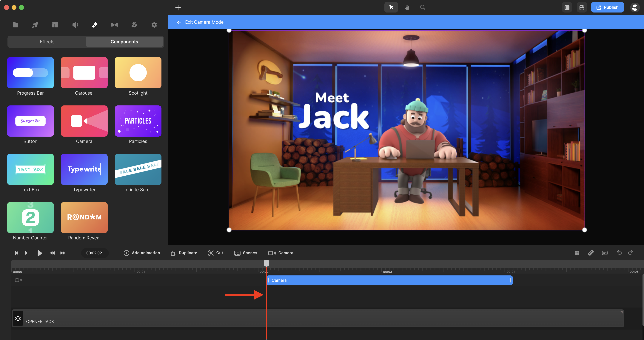The image size is (644, 340).
Task: Click the plus add menu
Action: tap(178, 7)
